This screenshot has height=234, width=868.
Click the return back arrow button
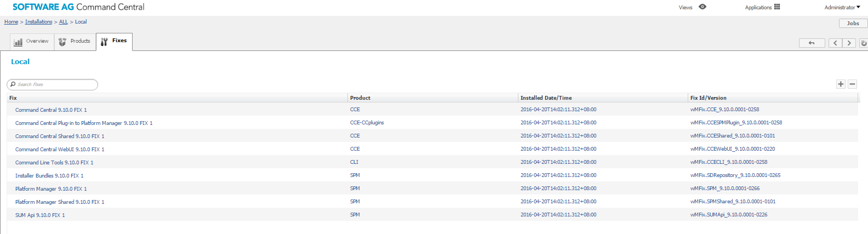tap(812, 43)
